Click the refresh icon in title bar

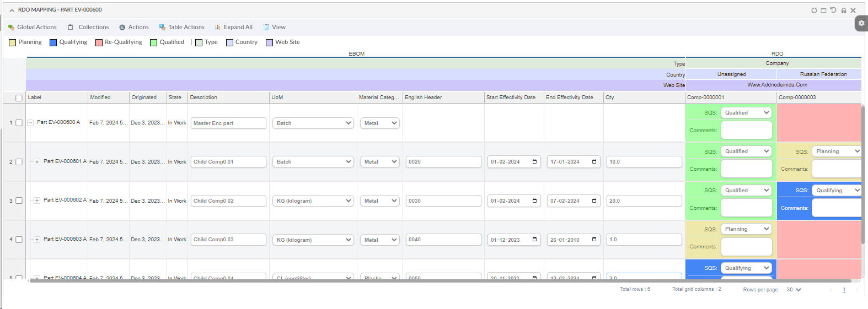click(x=814, y=10)
